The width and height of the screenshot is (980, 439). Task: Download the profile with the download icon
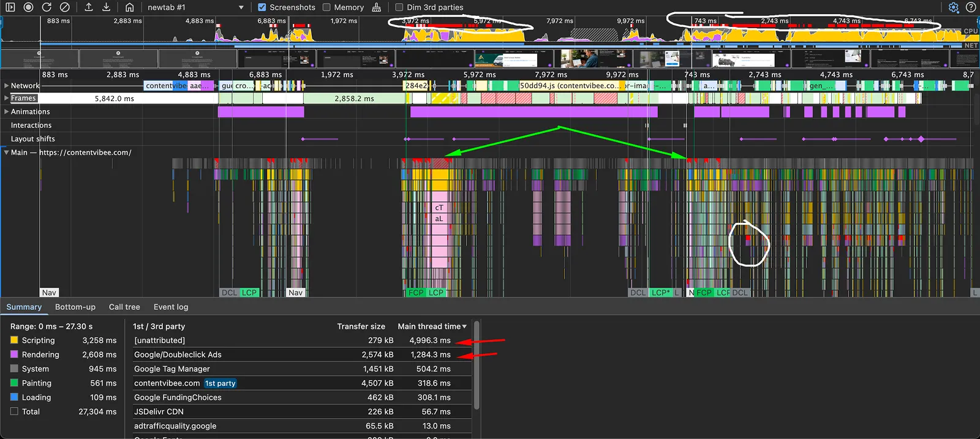pyautogui.click(x=106, y=7)
